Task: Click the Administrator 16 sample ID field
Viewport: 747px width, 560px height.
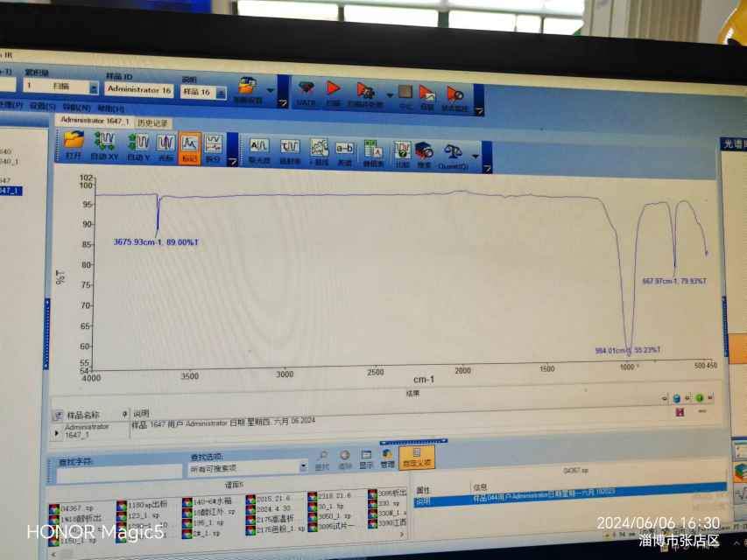Action: point(139,89)
